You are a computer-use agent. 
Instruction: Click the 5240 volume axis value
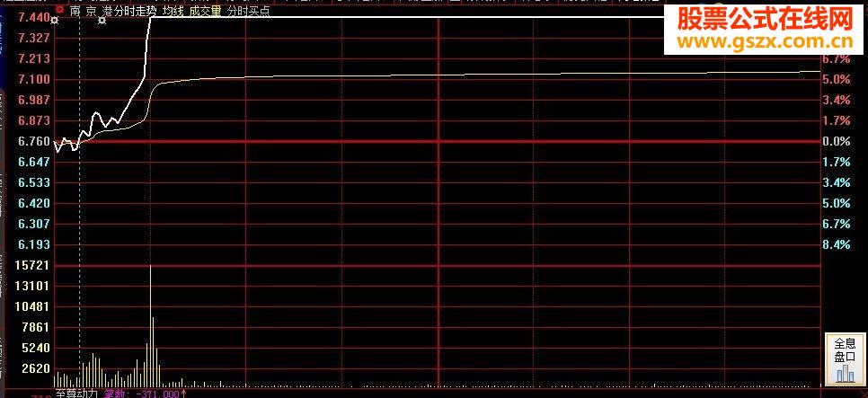click(37, 349)
